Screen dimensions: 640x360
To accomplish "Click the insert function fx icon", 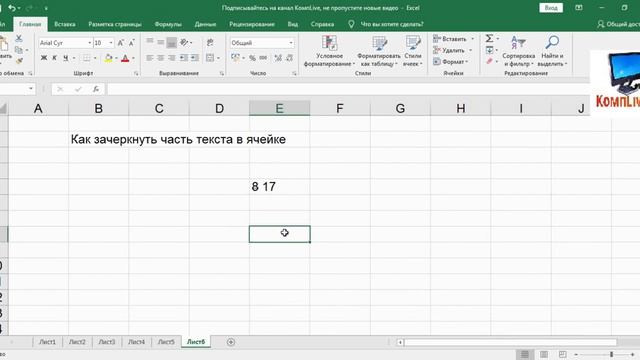I will click(96, 89).
